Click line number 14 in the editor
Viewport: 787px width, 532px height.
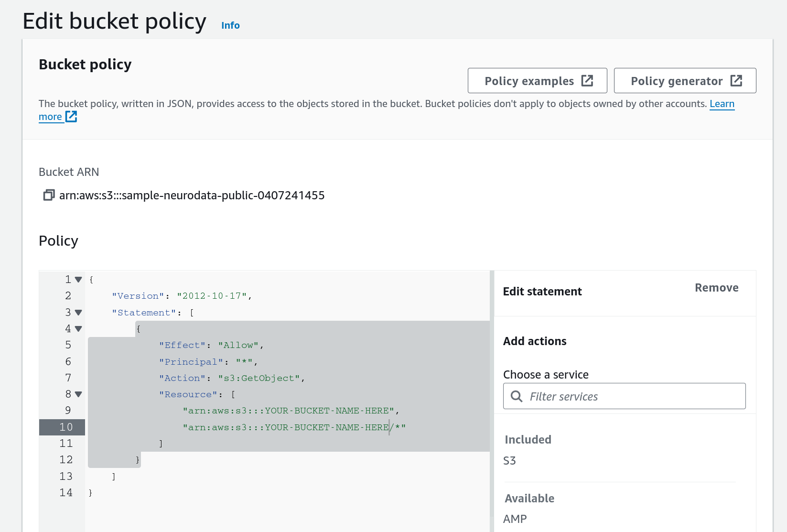(65, 492)
